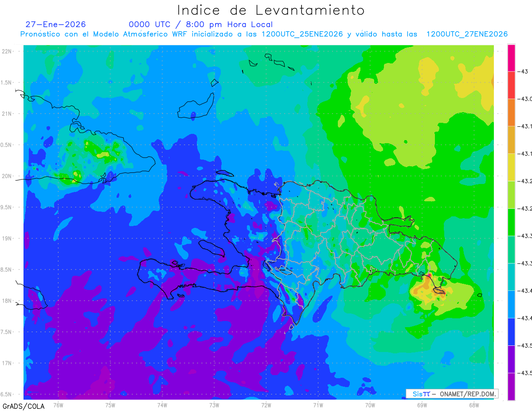
Task: Click the '72W' longitude axis label
Action: coord(266,405)
